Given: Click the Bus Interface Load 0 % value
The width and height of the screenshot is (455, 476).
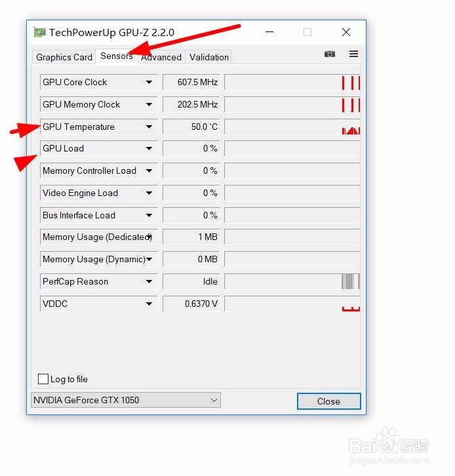Looking at the screenshot, I should [x=191, y=215].
